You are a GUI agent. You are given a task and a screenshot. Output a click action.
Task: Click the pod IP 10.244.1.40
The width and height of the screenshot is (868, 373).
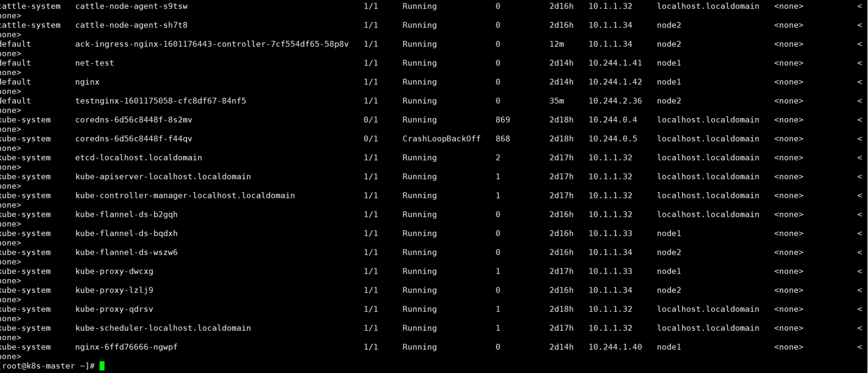615,347
